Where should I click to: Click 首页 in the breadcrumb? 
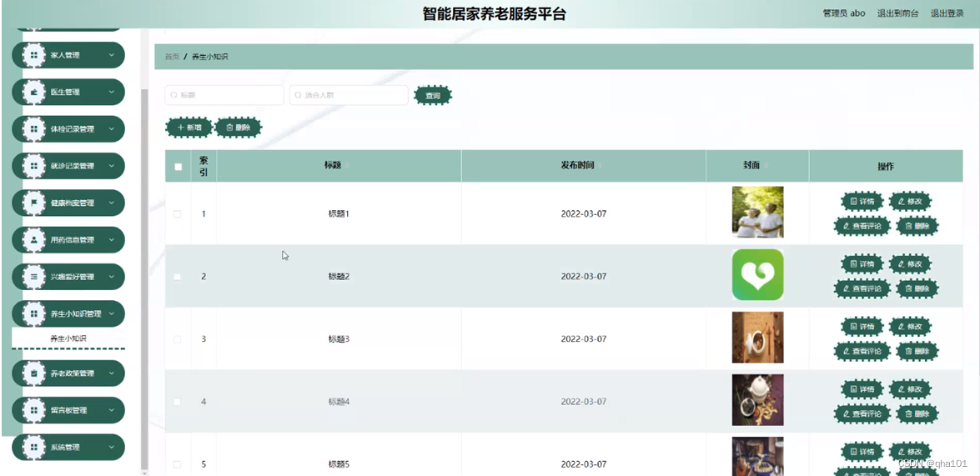click(172, 56)
